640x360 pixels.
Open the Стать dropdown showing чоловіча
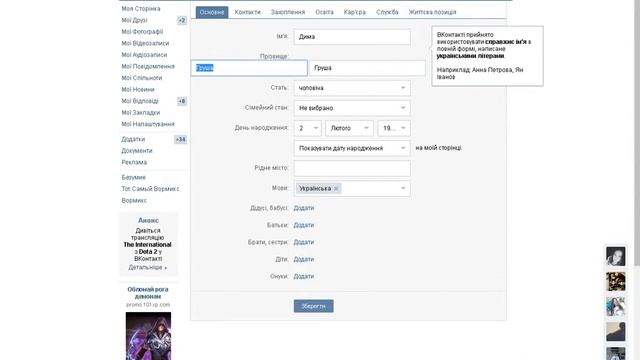click(352, 88)
